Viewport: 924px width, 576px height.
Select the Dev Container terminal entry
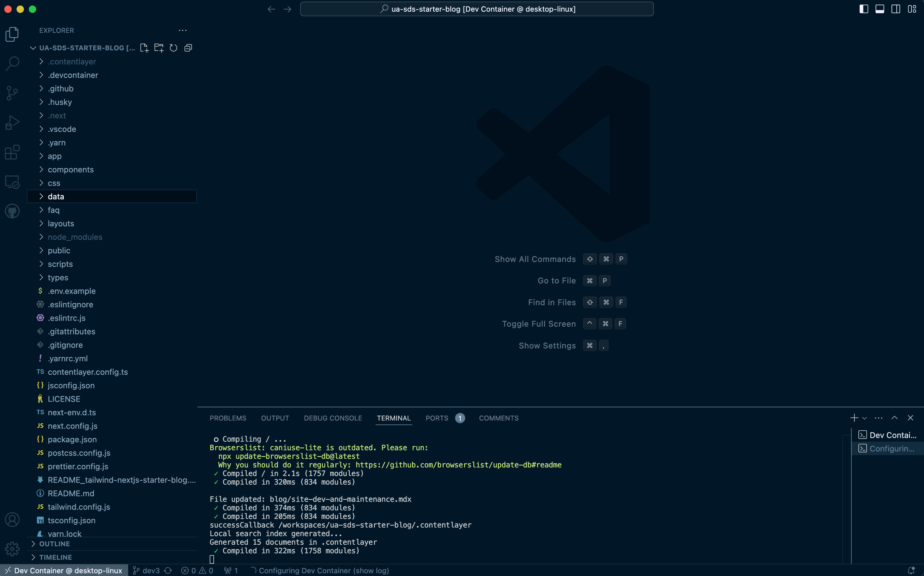point(887,435)
